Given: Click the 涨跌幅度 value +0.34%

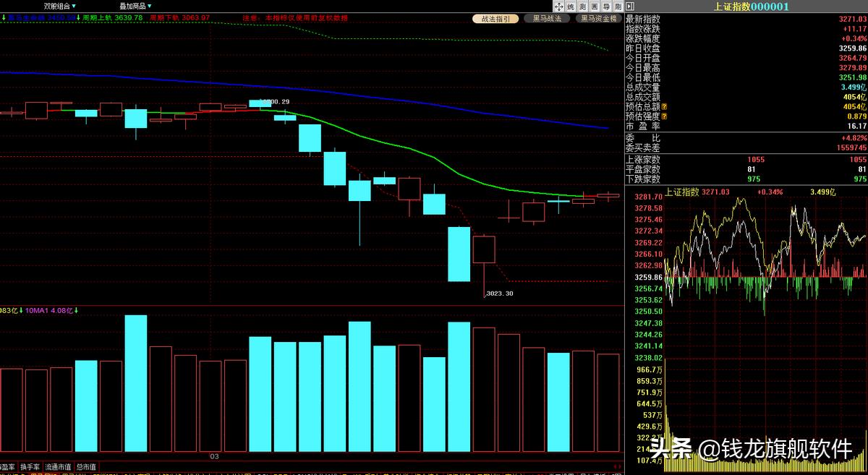Looking at the screenshot, I should pyautogui.click(x=854, y=38).
